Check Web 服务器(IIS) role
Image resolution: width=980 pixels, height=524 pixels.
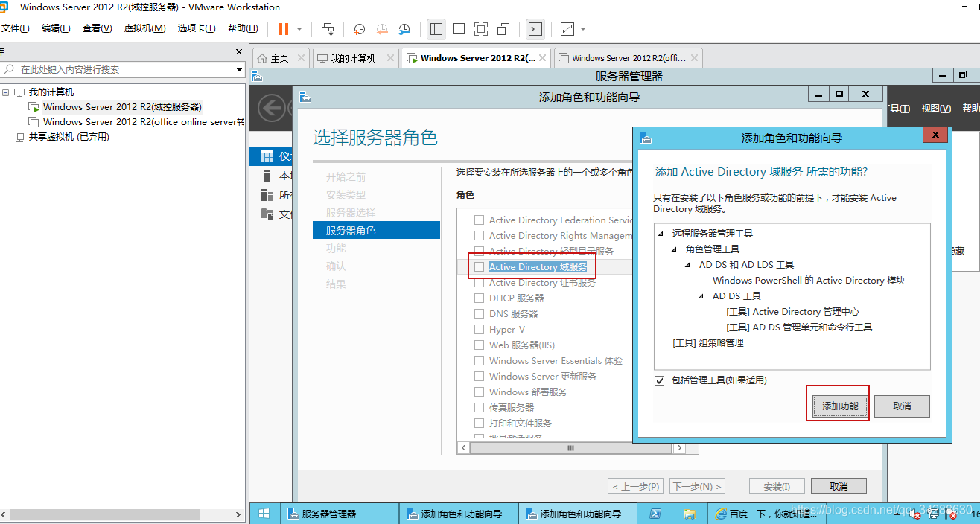point(480,345)
